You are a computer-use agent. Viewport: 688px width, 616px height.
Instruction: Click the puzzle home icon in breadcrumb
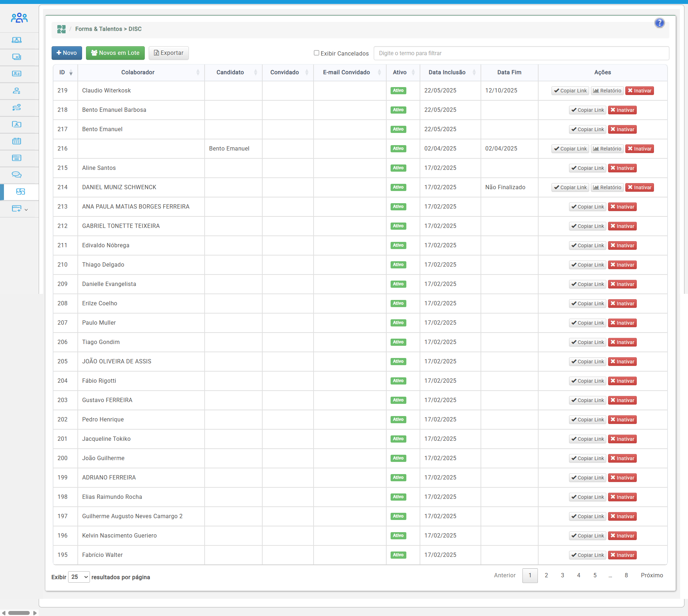(61, 29)
